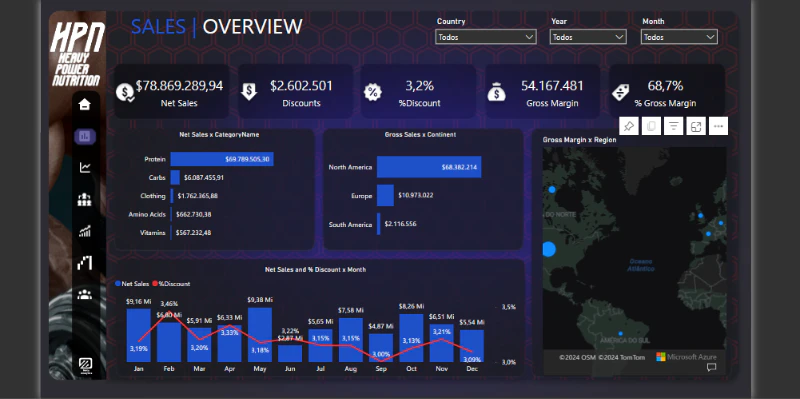Click the analytics logo at sidebar bottom
The image size is (800, 399).
coord(85,366)
